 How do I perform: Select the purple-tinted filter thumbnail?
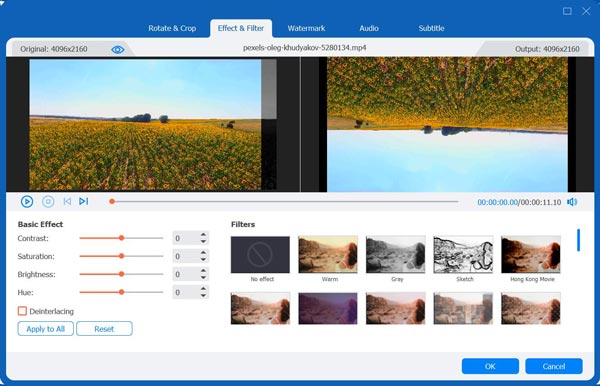(x=328, y=308)
